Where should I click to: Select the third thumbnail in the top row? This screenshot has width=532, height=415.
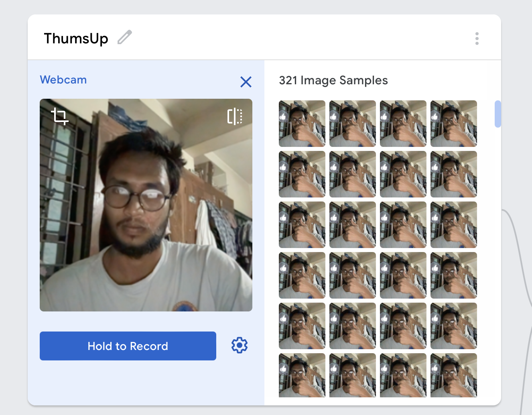tap(403, 124)
